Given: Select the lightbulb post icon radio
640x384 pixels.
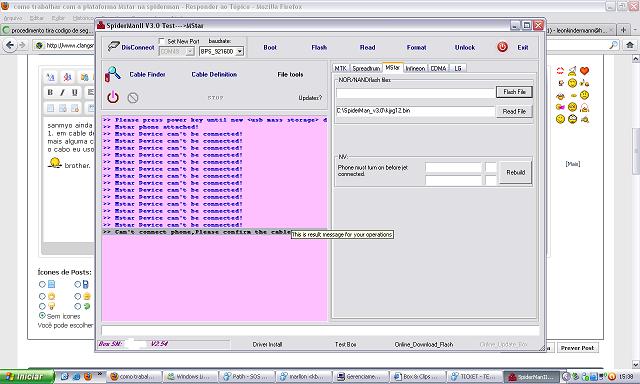Looking at the screenshot, I should pos(42,306).
